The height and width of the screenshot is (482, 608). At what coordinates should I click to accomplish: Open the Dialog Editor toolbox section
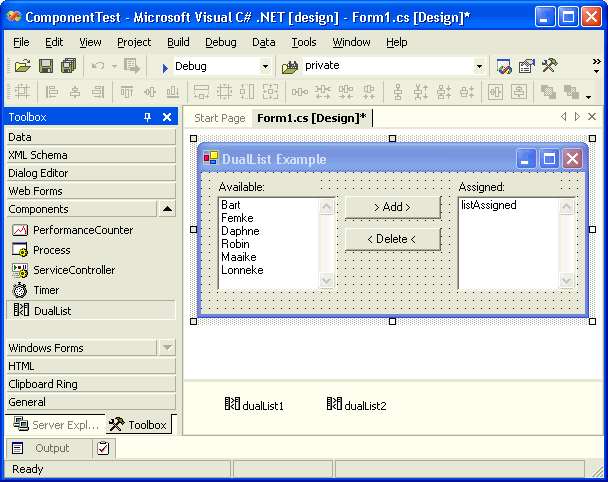[x=91, y=173]
